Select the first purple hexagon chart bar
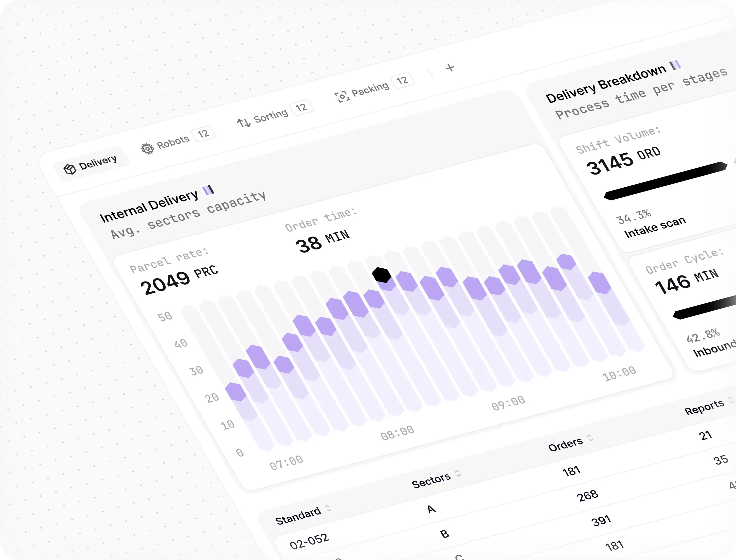 235,392
